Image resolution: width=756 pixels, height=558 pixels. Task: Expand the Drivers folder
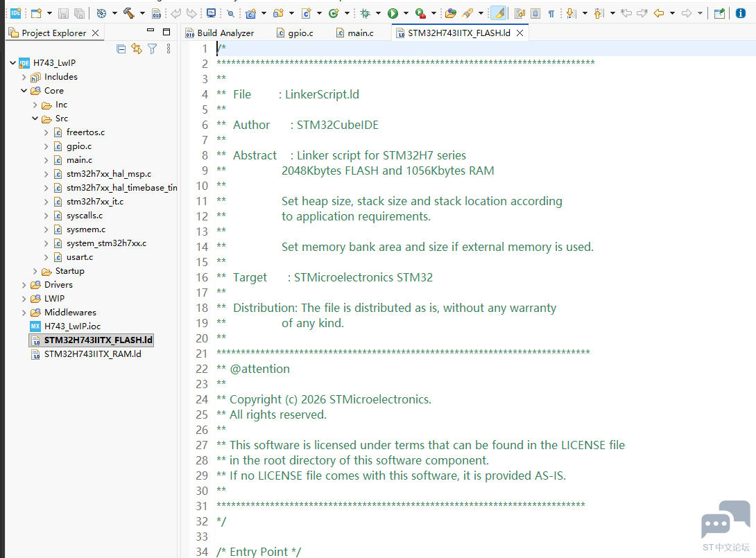click(x=24, y=286)
